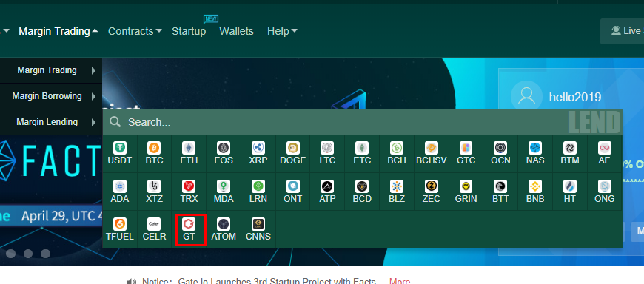Image resolution: width=644 pixels, height=284 pixels.
Task: Select the USDT coin icon
Action: click(120, 148)
